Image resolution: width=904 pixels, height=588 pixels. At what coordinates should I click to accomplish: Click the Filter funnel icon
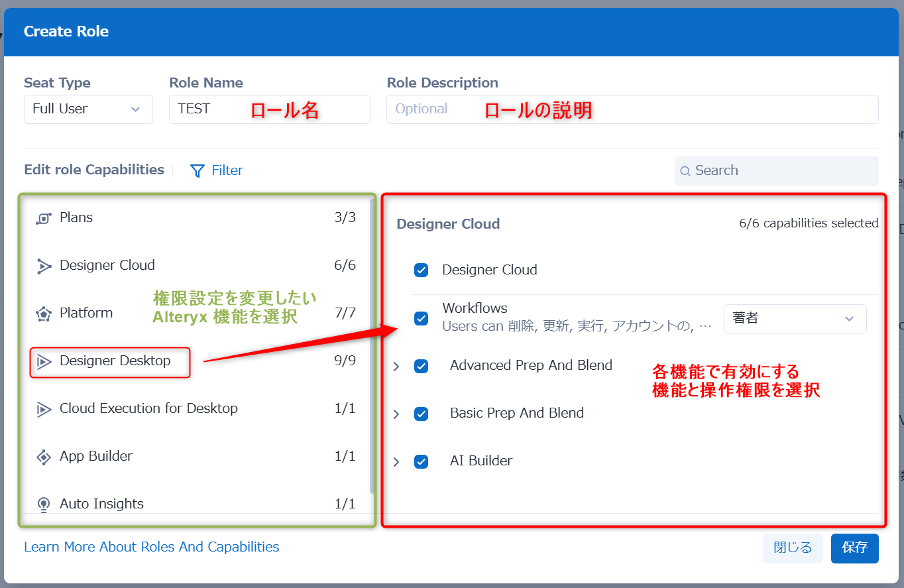pos(198,171)
